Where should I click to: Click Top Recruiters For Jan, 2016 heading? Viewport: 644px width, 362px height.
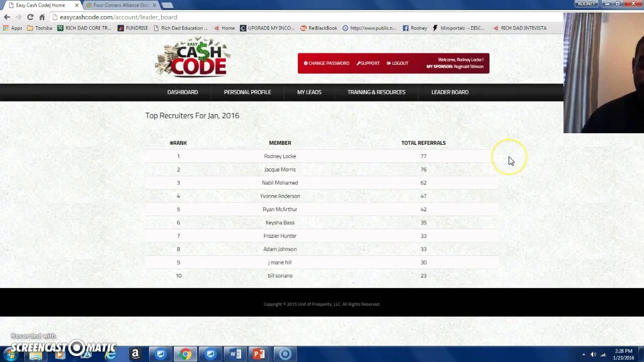coord(192,116)
